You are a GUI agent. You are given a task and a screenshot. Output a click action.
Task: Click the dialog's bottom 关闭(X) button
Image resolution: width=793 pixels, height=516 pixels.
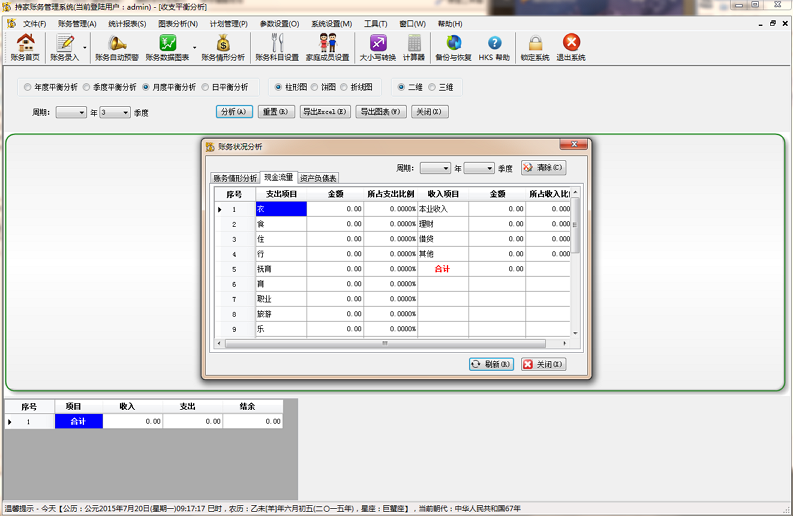tap(544, 364)
